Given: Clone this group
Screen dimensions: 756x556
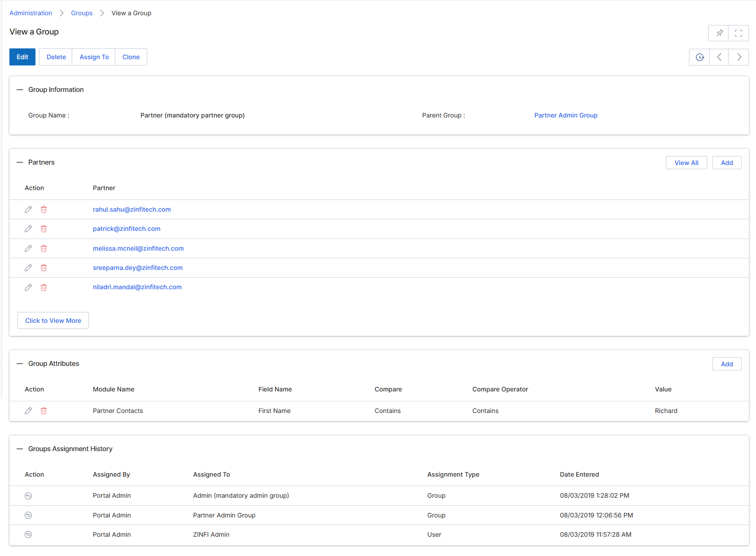Looking at the screenshot, I should pyautogui.click(x=131, y=57).
